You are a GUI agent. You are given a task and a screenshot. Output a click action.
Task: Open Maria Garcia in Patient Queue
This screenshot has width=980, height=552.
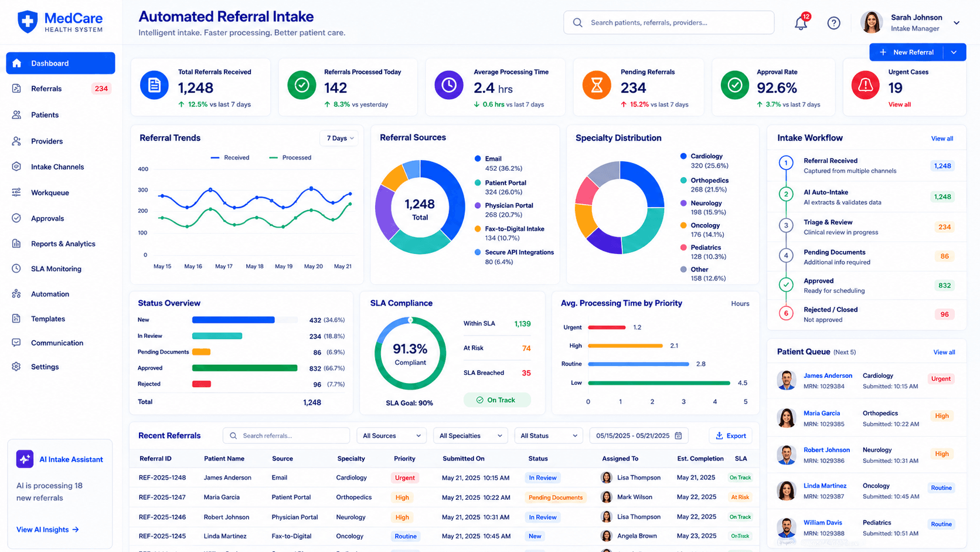822,413
